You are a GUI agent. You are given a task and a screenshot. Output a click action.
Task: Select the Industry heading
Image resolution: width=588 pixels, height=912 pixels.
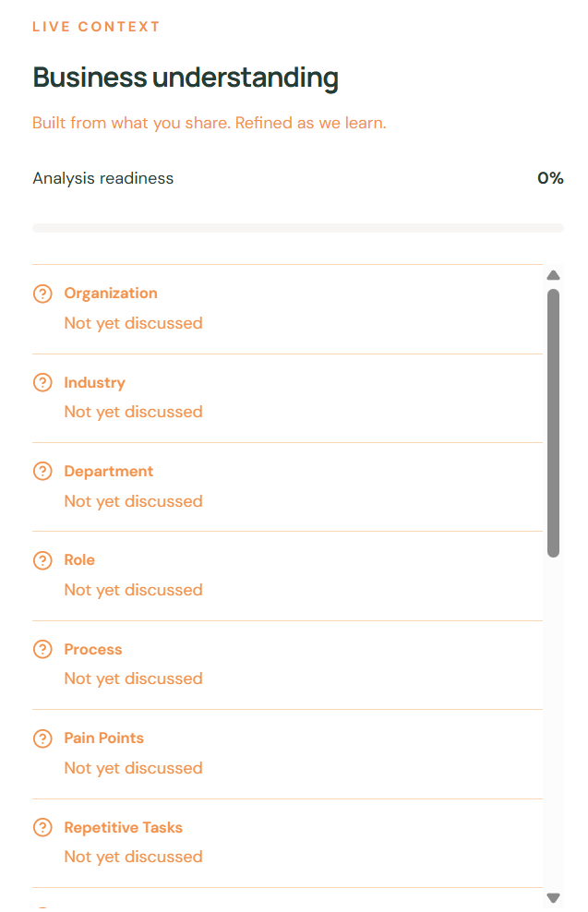94,383
